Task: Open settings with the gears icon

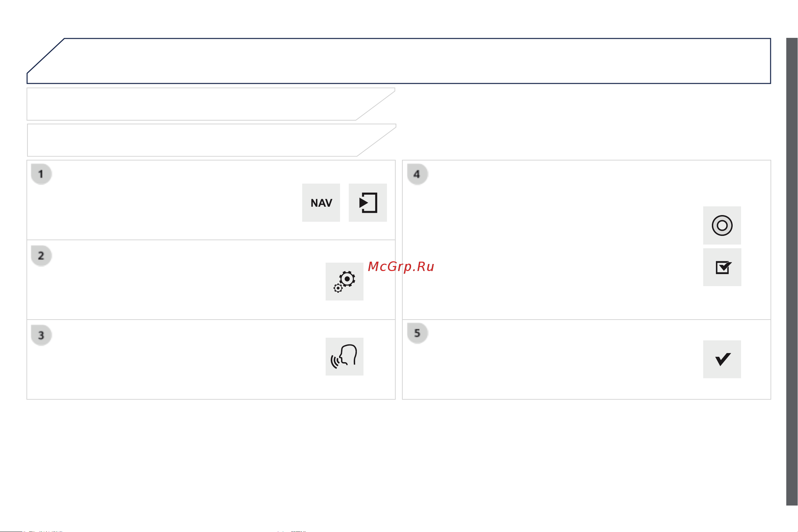Action: [344, 281]
